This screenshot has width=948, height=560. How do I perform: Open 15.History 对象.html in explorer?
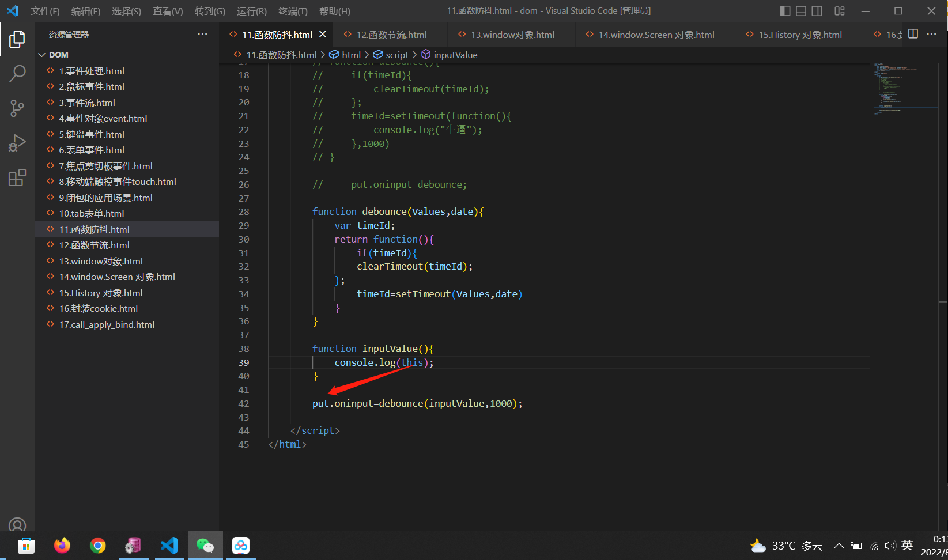127,293
